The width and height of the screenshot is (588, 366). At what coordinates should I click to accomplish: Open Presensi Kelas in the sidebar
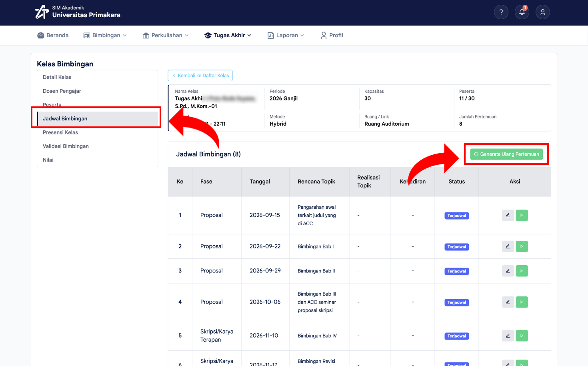[x=98, y=132]
